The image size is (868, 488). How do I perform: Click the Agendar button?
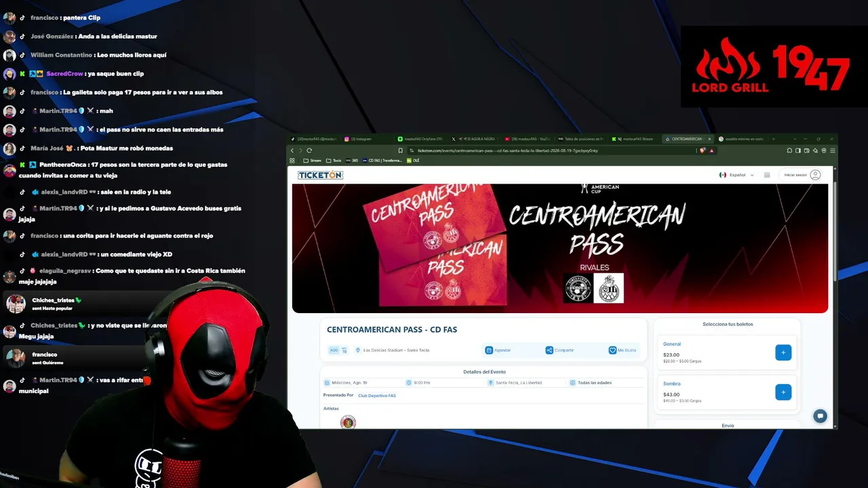click(498, 350)
